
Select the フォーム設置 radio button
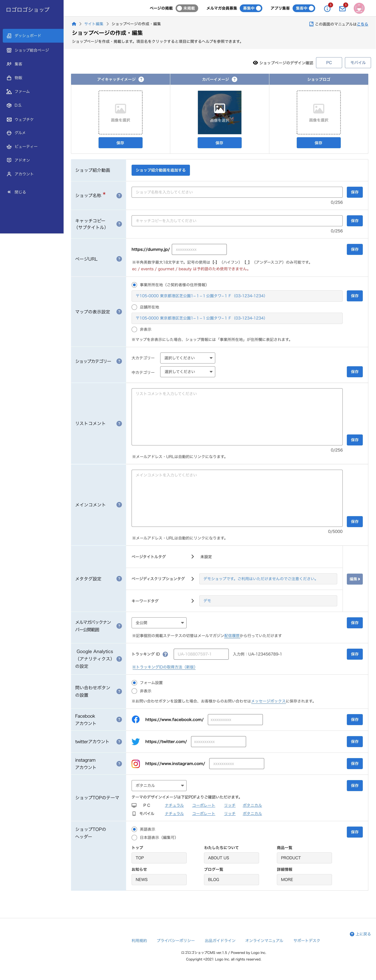[x=134, y=683]
